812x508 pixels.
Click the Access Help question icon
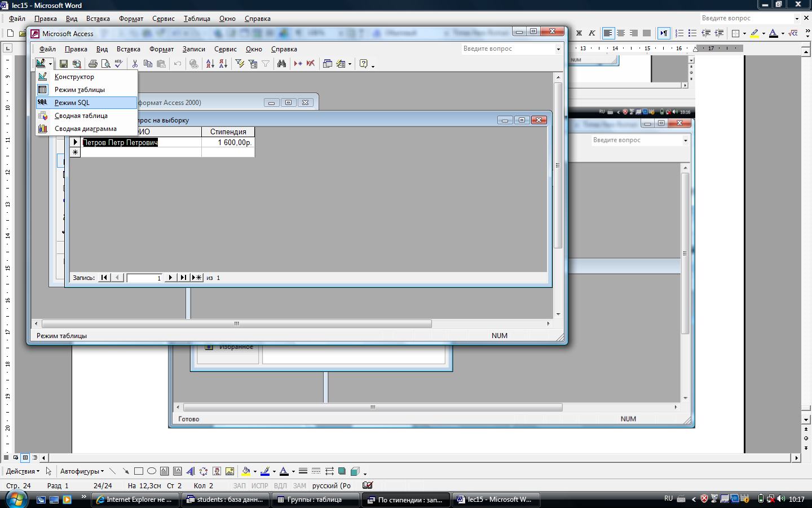tap(364, 64)
